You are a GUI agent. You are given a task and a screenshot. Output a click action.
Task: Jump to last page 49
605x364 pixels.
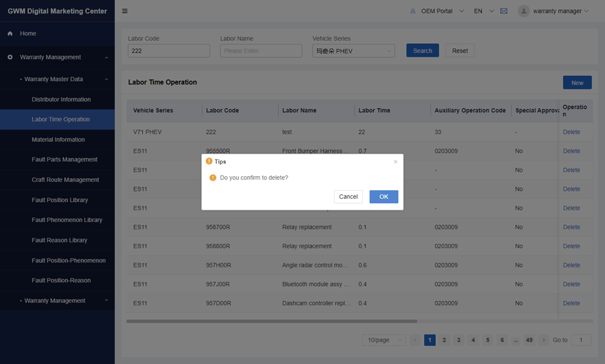click(x=529, y=340)
